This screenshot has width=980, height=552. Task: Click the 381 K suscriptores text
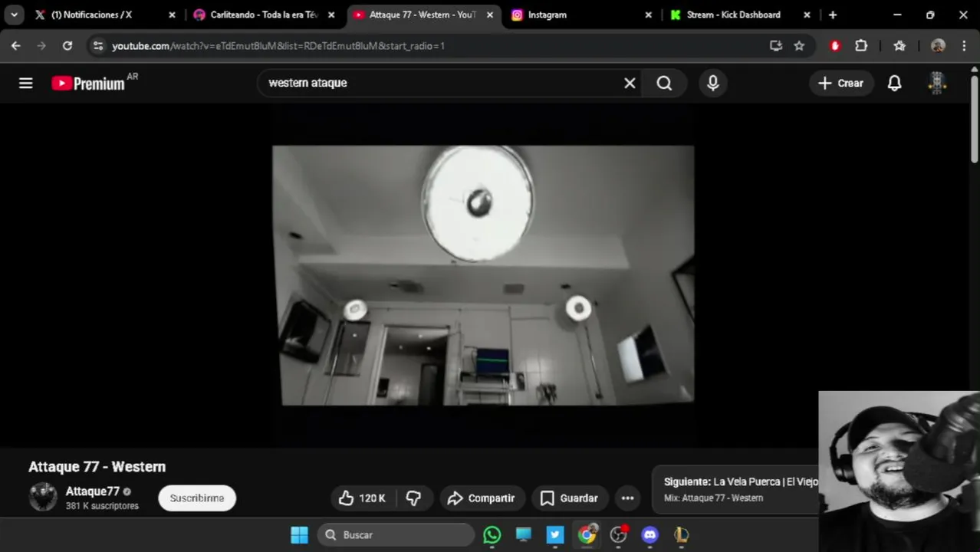(x=102, y=506)
